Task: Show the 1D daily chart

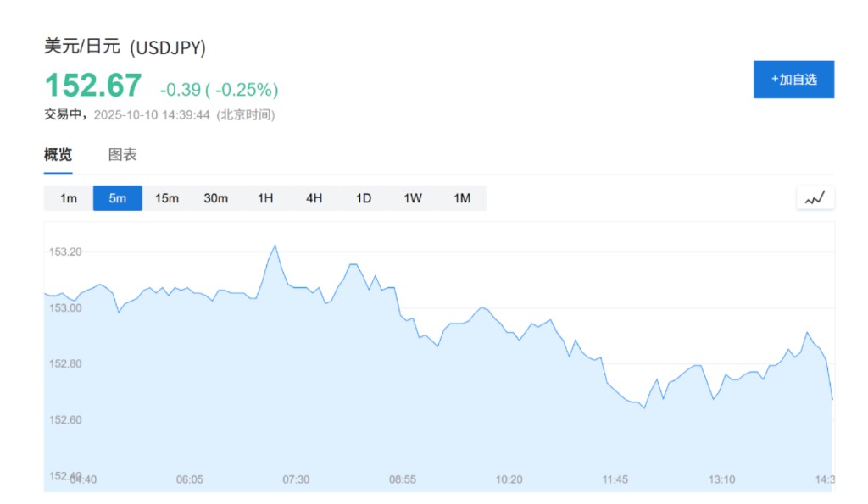Action: coord(364,198)
